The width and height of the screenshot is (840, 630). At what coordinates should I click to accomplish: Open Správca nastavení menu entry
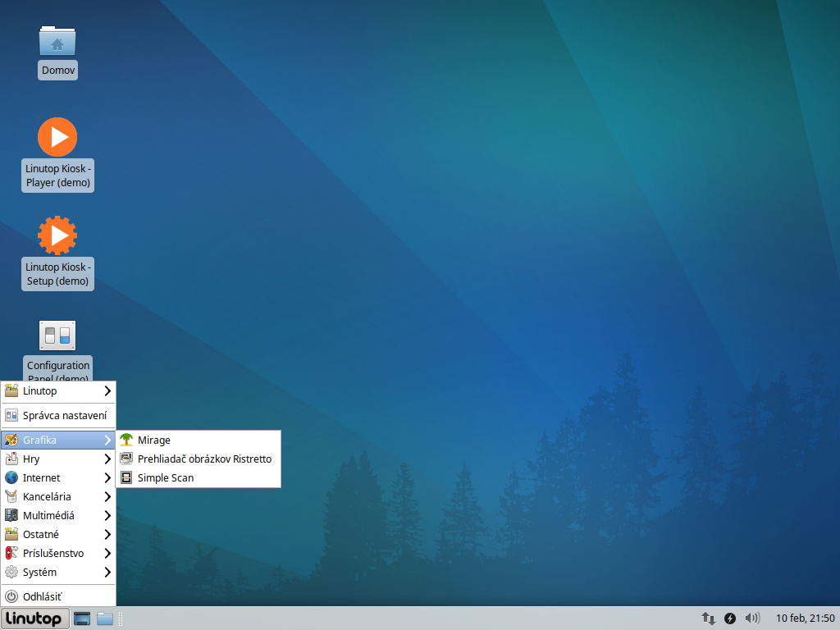58,415
